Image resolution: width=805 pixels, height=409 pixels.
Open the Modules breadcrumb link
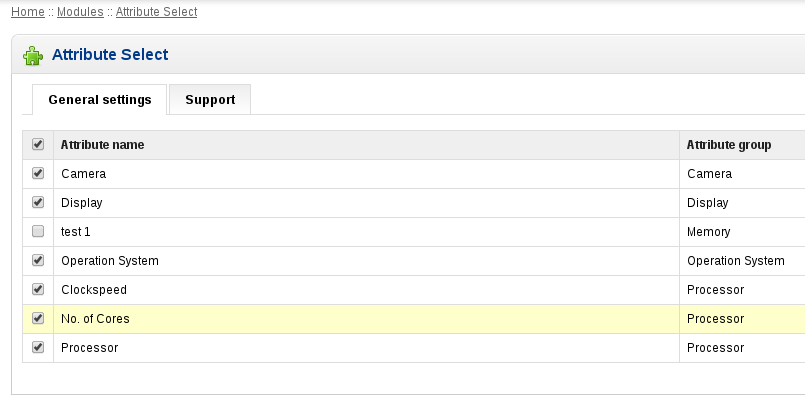pos(80,12)
